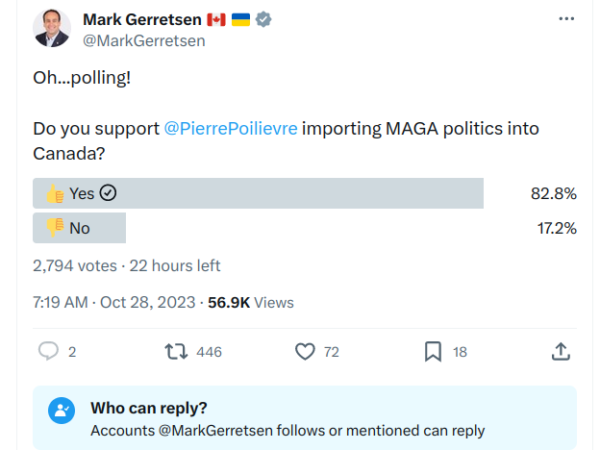Viewport: 600px width, 450px height.
Task: Click the who-can-reply person icon
Action: pyautogui.click(x=62, y=410)
